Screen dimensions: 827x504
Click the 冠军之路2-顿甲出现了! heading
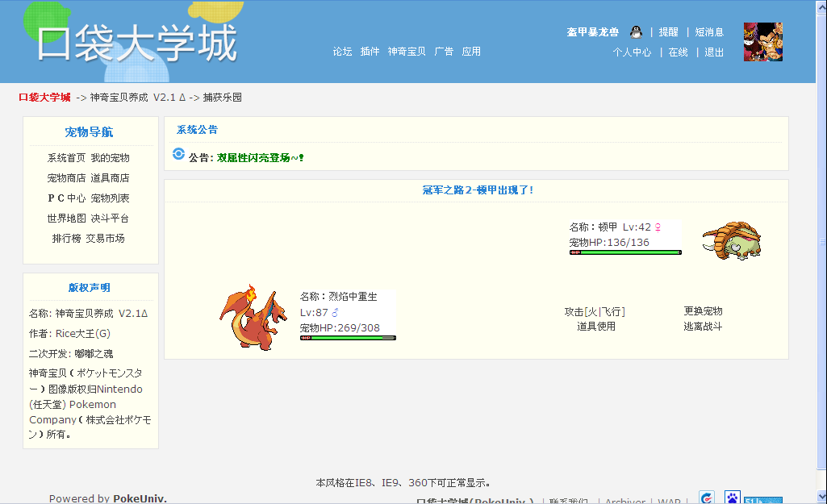tap(478, 190)
